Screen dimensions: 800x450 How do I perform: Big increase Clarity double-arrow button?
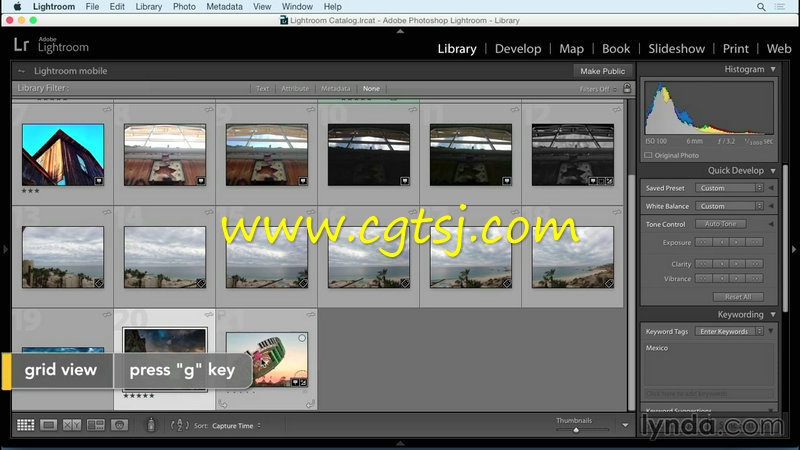755,264
